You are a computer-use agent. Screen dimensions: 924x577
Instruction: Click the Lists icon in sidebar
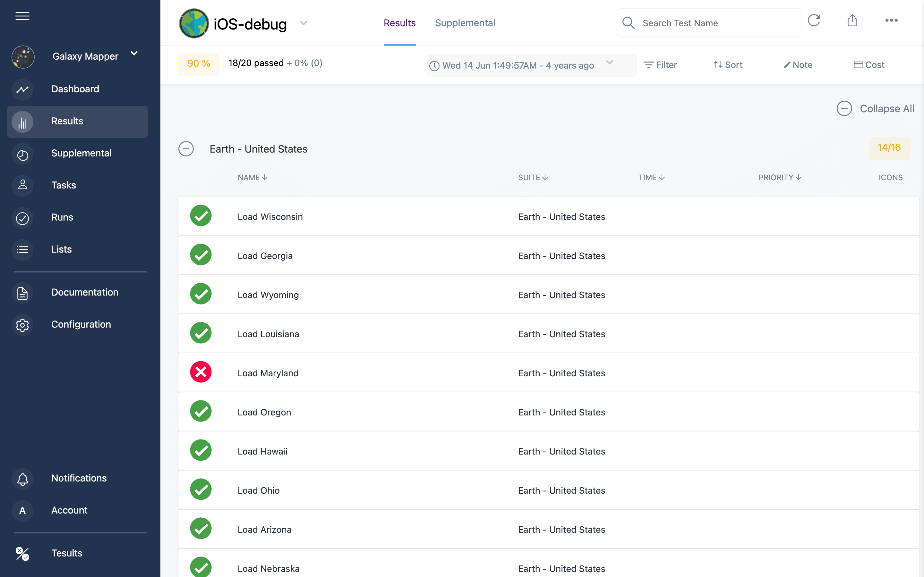[x=22, y=249]
